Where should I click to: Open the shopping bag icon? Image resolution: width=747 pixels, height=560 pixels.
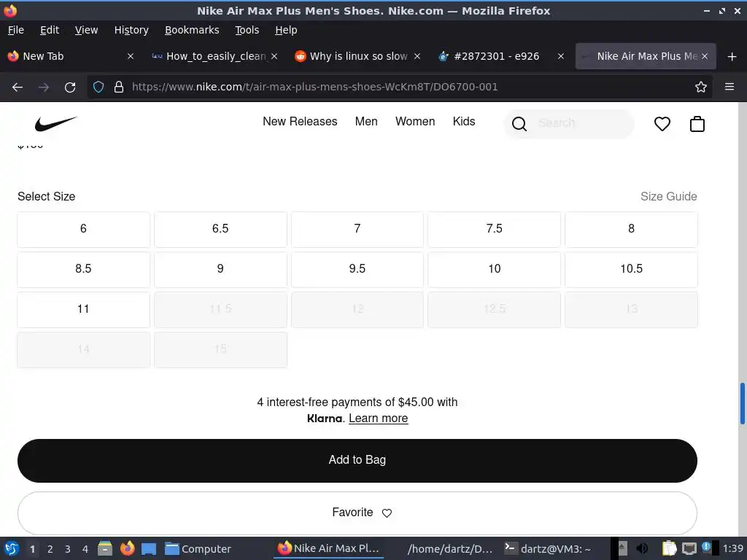[x=697, y=124]
